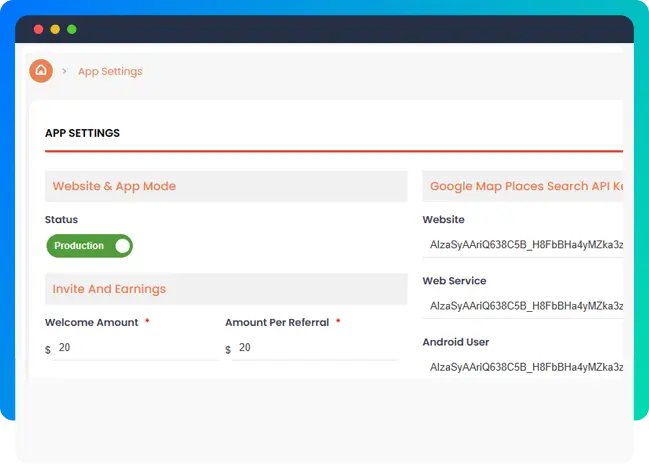Click the green maximize window dot
Screen dimensions: 649x464
[71, 30]
